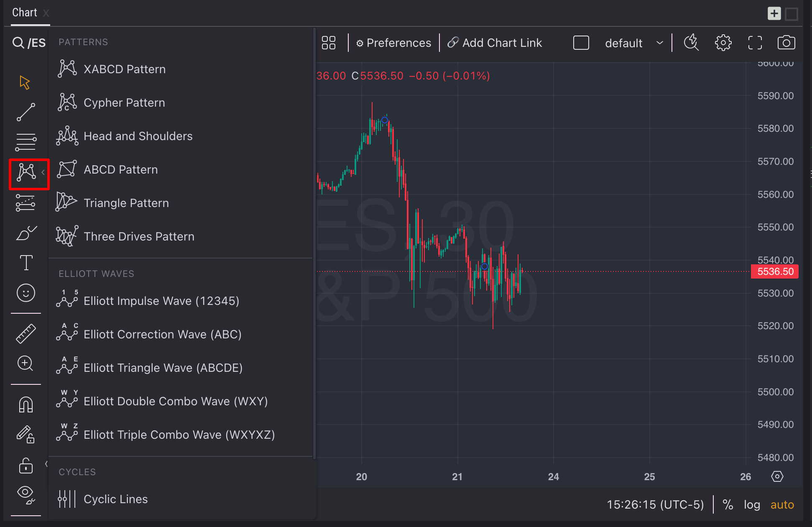Collapse the patterns tool flyout arrow
Screen dimensions: 812x527
(43, 172)
